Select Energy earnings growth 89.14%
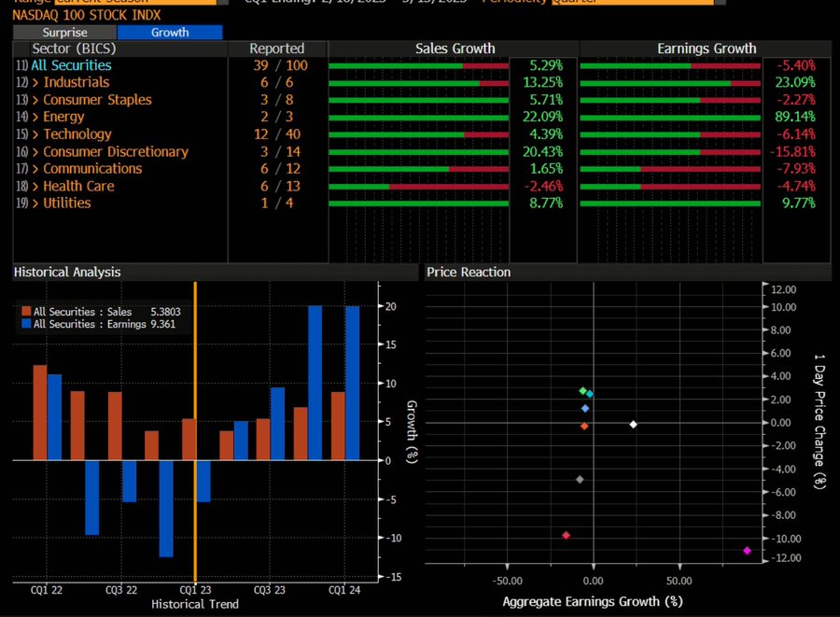This screenshot has width=840, height=617. point(795,117)
